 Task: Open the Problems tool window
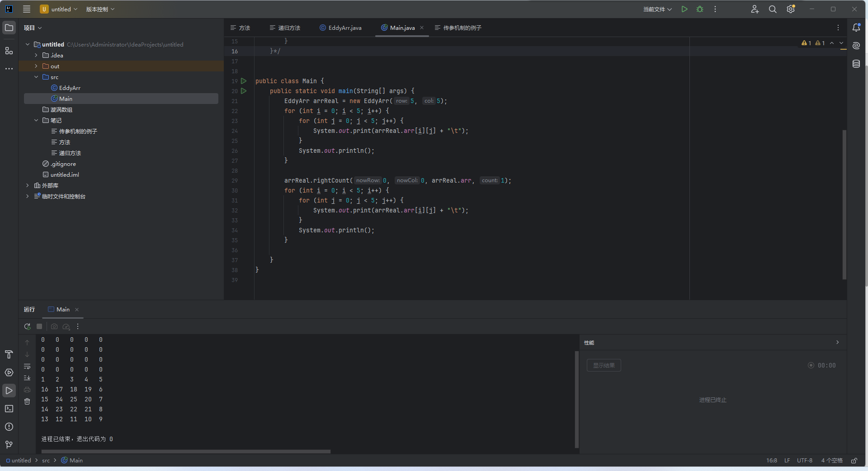9,427
